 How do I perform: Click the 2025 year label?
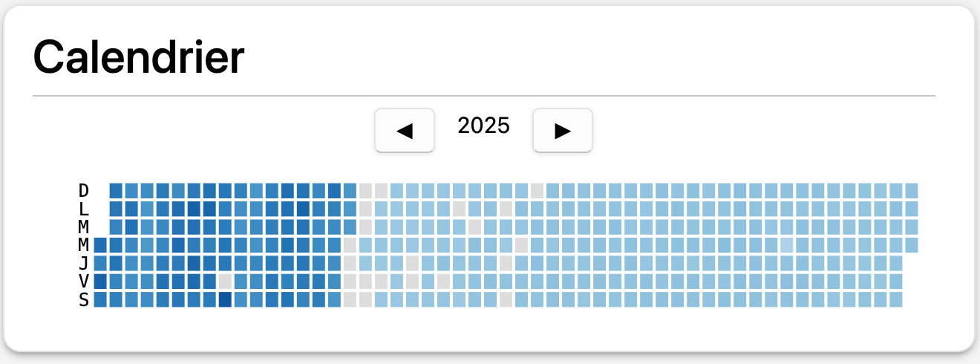click(x=483, y=126)
